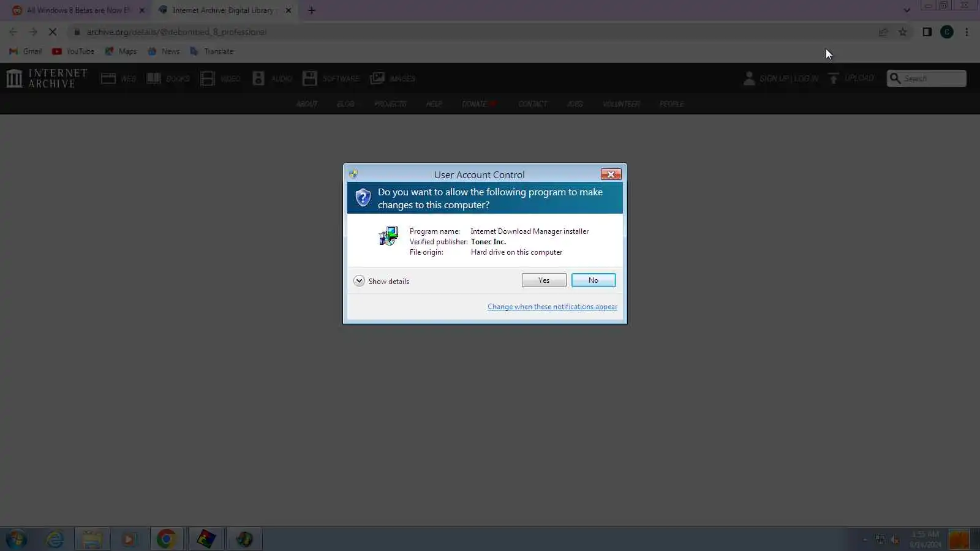Screen dimensions: 980x551
Task: Stop loading the current page
Action: pos(53,32)
